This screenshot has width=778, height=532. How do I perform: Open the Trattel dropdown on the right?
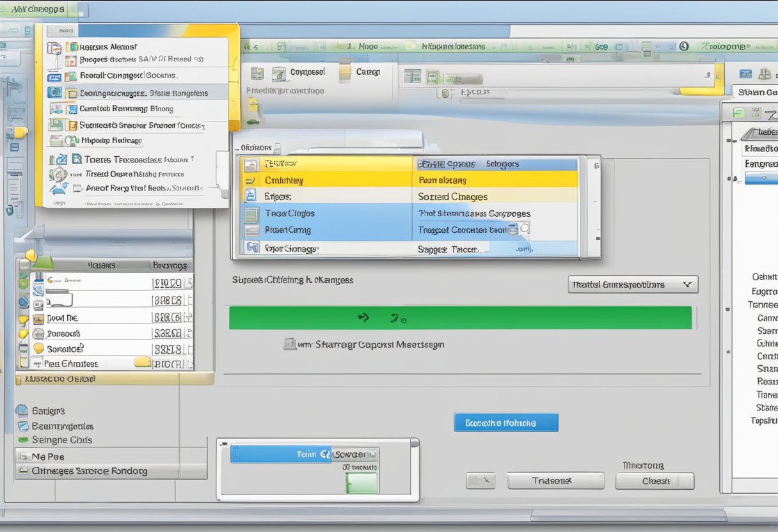coord(632,285)
